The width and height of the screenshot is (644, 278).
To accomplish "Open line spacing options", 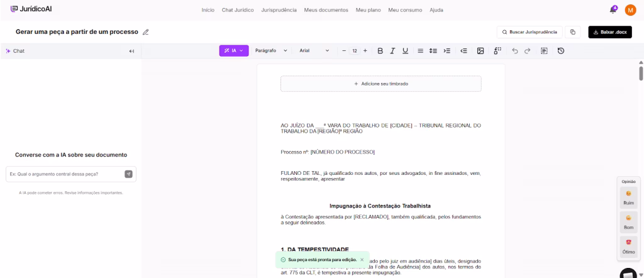I will tap(433, 51).
